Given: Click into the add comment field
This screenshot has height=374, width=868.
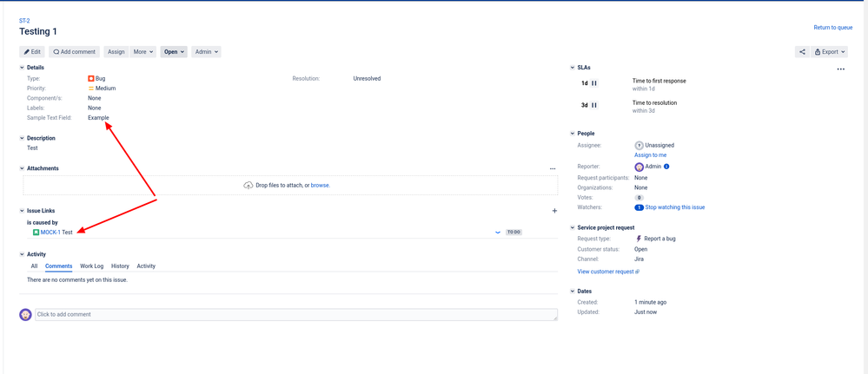Looking at the screenshot, I should 296,315.
